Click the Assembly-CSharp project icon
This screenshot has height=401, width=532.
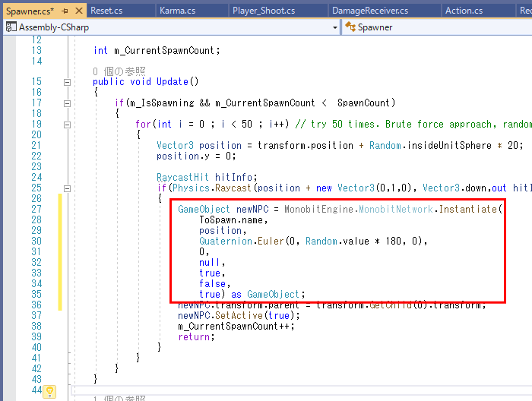tap(11, 27)
